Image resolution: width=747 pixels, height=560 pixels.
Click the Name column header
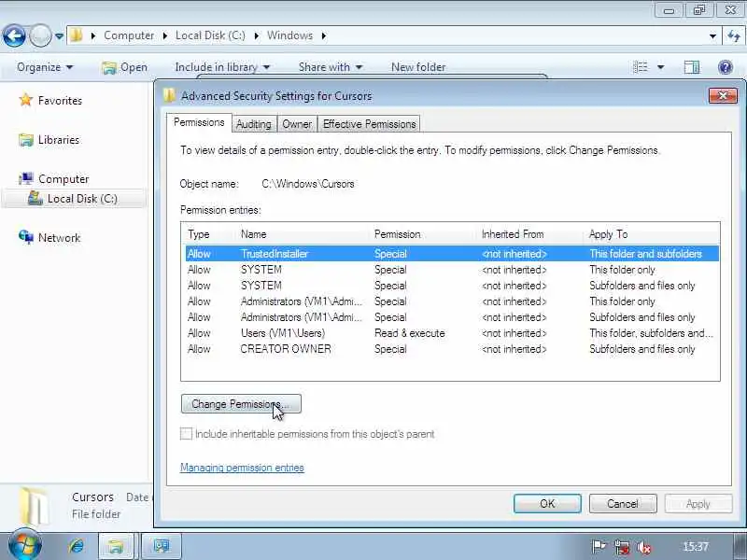tap(253, 234)
